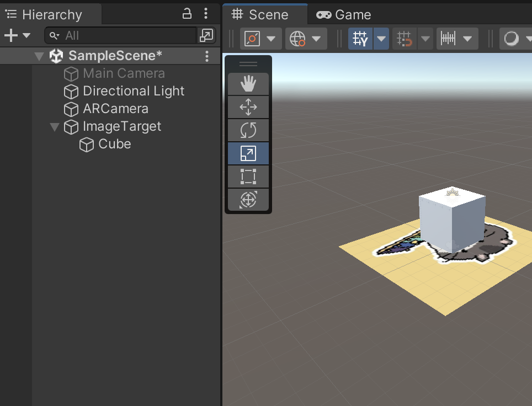Switch to the Game tab
This screenshot has width=532, height=406.
click(343, 15)
